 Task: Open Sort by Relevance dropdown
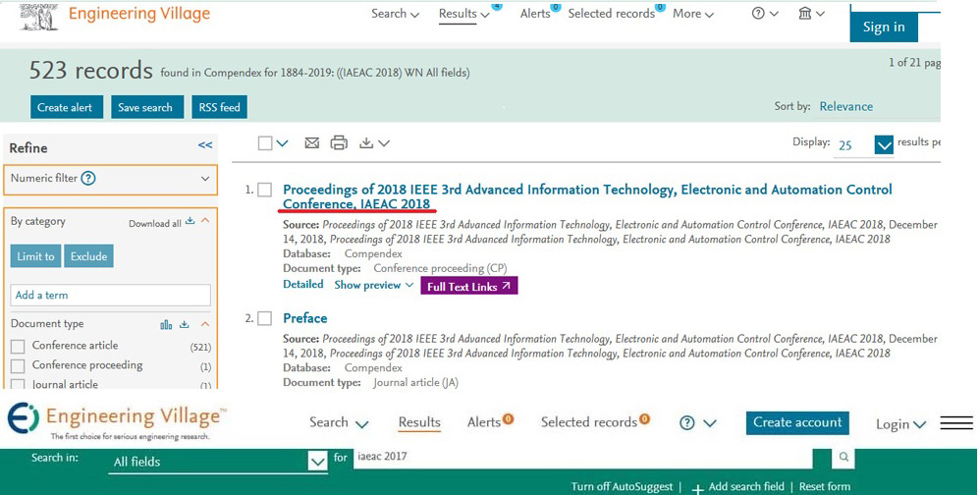(x=846, y=106)
